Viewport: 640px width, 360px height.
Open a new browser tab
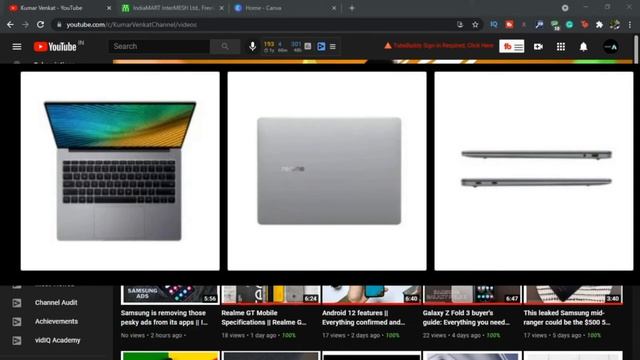click(x=352, y=8)
